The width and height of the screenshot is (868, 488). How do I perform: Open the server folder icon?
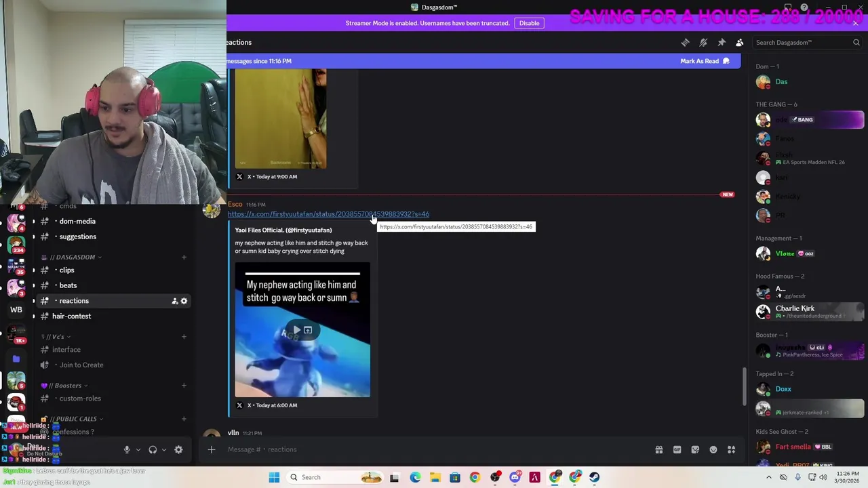[x=16, y=359]
